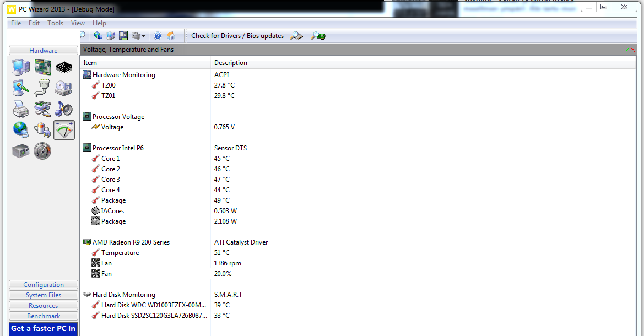Open the Multimedia music note speaker icon
Viewport: 644px width, 336px height.
coord(64,109)
